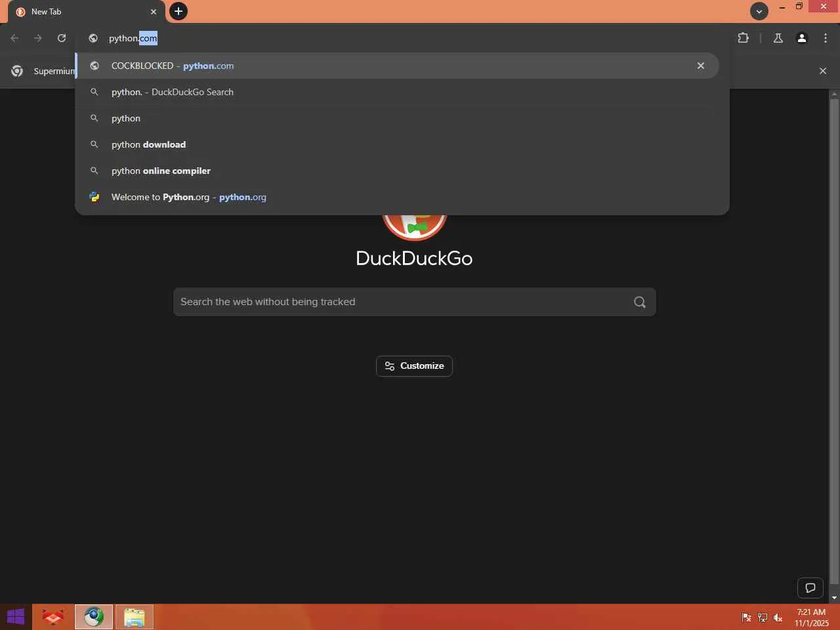Open the Action Center flag tray icon

(746, 617)
